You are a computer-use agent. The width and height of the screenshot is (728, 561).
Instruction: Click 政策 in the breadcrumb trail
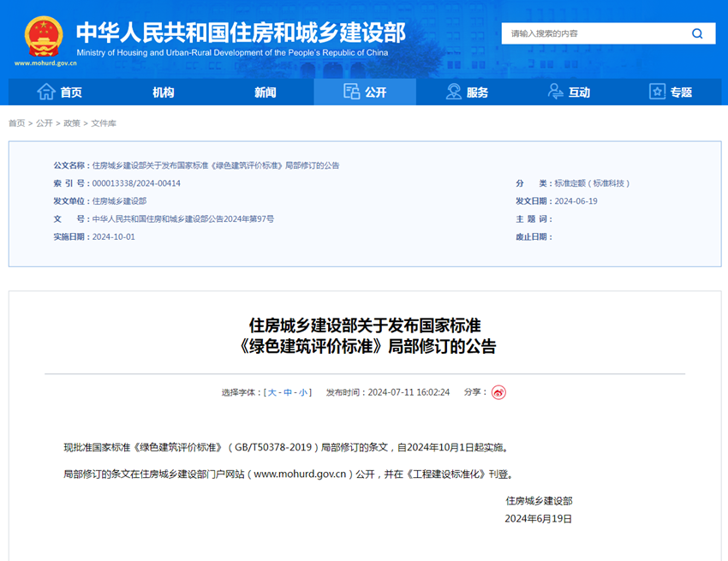pos(74,123)
